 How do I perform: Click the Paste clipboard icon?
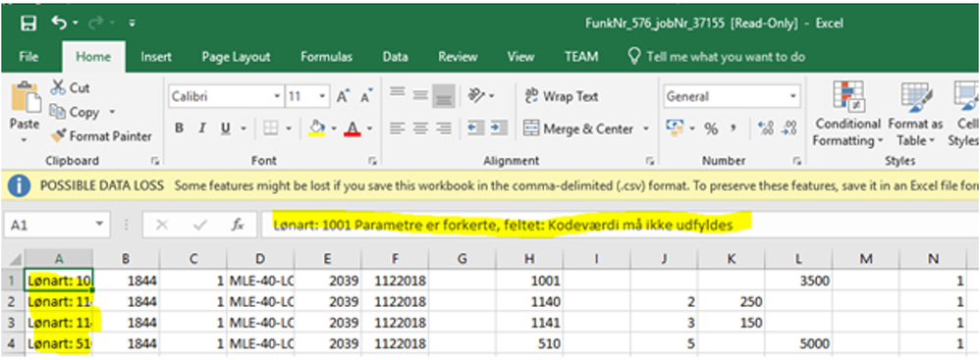tap(26, 98)
